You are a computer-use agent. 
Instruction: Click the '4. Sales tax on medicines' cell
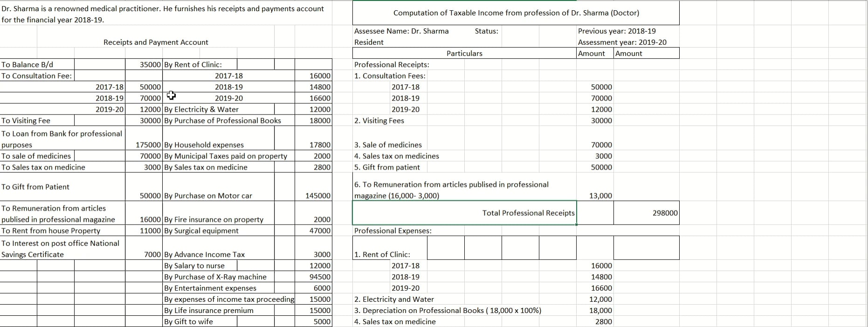coord(397,156)
